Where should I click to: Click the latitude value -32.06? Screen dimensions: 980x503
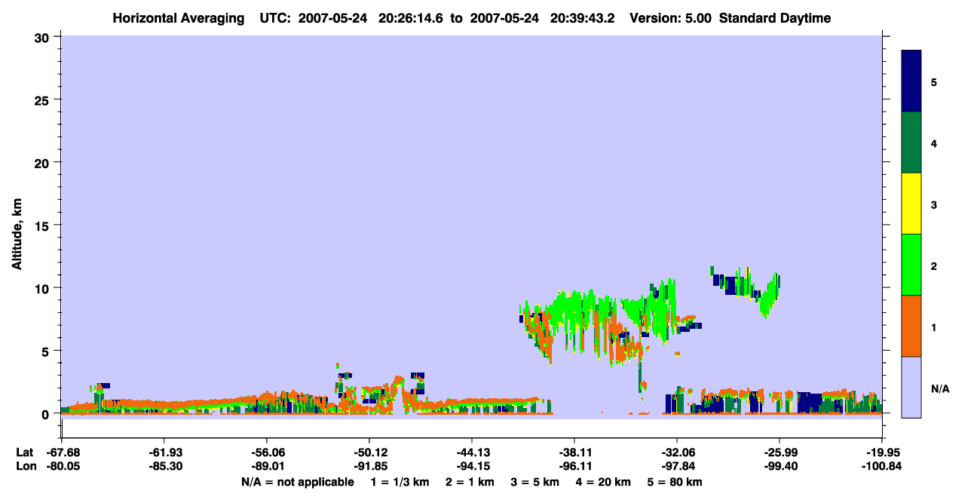click(677, 452)
